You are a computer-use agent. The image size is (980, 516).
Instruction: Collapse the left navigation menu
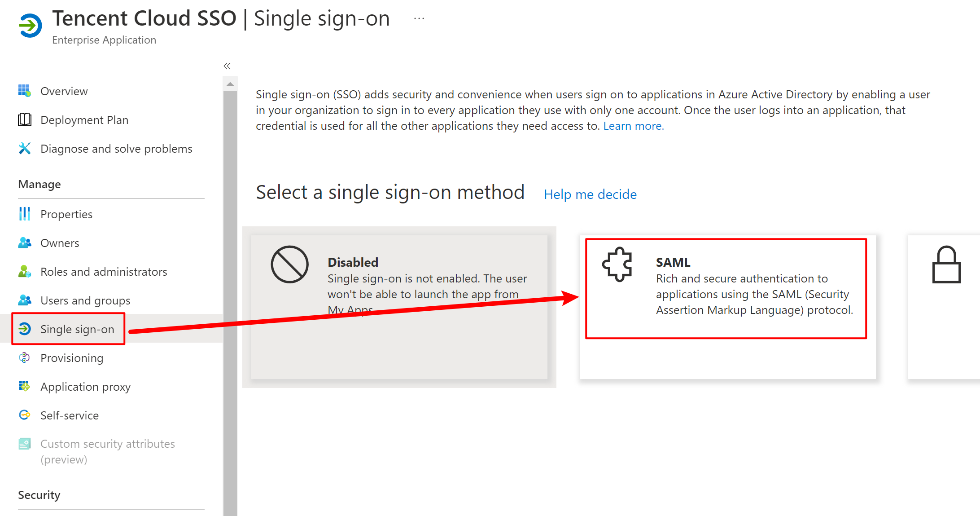[x=227, y=66]
